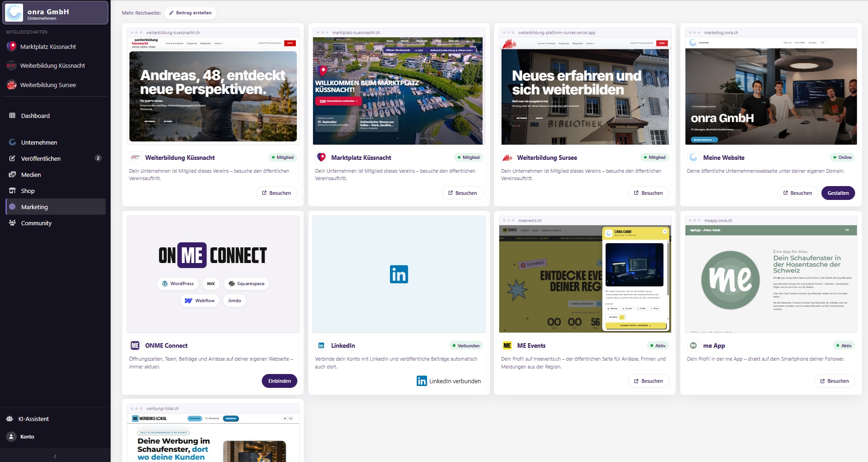Open the me App preview thumbnail
This screenshot has width=868, height=462.
point(771,275)
